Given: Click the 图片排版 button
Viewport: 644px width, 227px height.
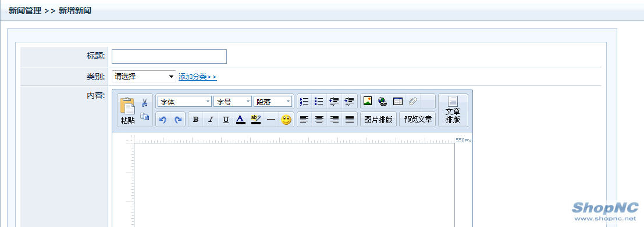Looking at the screenshot, I should (x=378, y=120).
